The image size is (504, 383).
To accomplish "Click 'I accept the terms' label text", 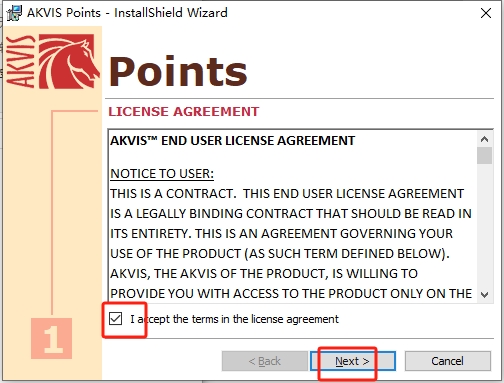I will pos(234,319).
